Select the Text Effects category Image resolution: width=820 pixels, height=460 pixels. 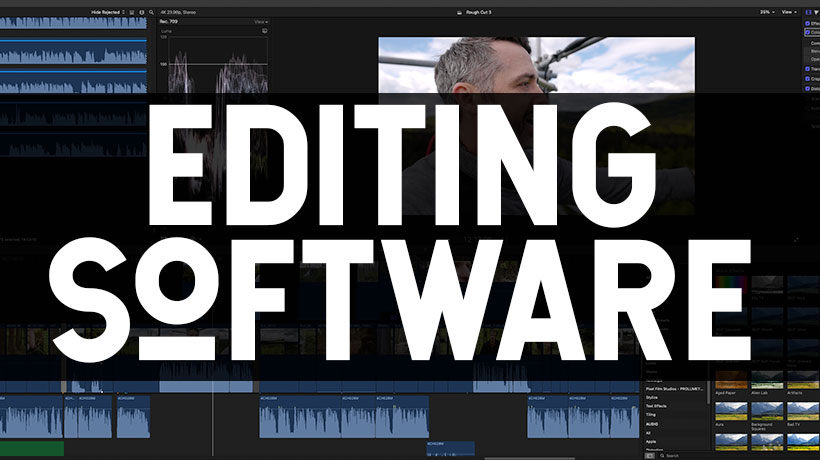click(656, 406)
